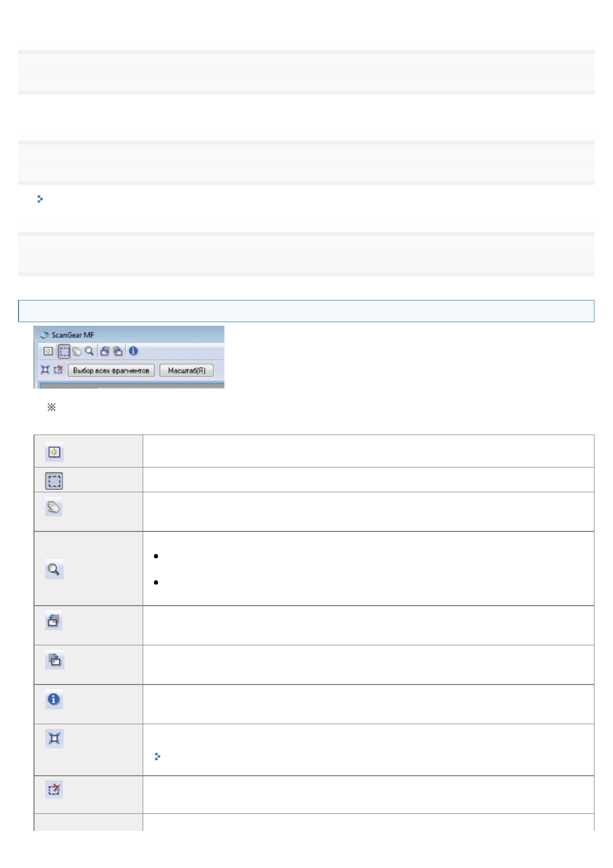Click the Remove Crop Frame icon in table
Viewport: 613px width, 868px height.
tap(54, 789)
